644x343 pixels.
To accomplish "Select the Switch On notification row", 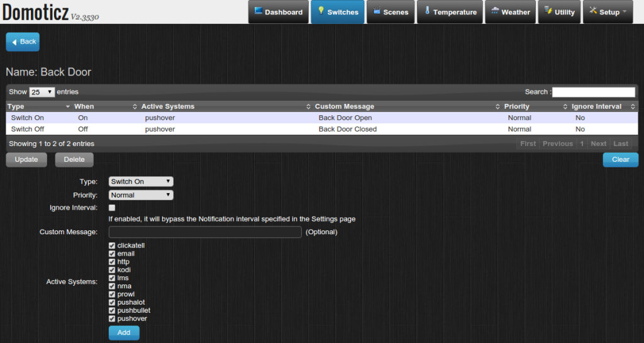I will tap(322, 118).
